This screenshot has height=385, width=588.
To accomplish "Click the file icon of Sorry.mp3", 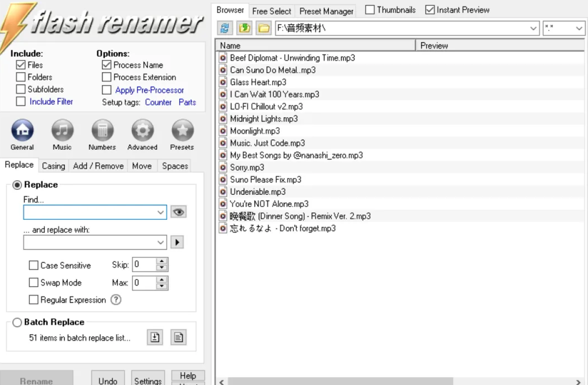I will pyautogui.click(x=223, y=167).
